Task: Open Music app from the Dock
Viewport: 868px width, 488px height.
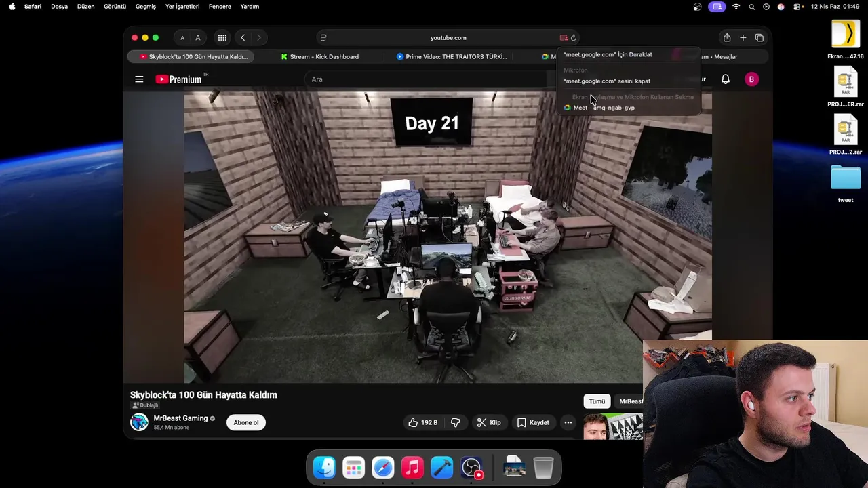Action: click(x=412, y=467)
